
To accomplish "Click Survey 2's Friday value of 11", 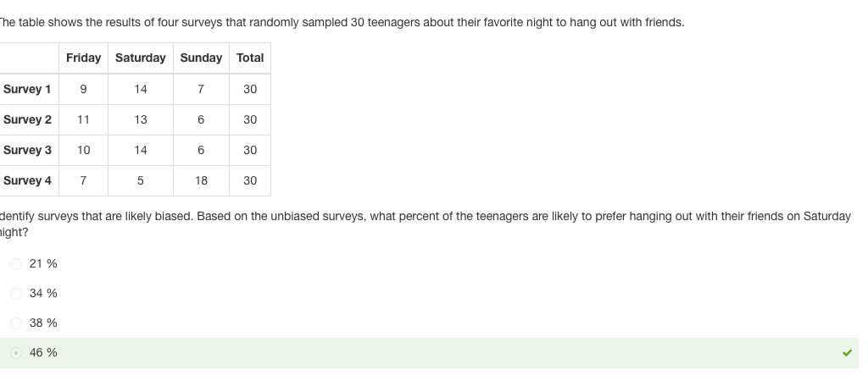I will point(83,119).
